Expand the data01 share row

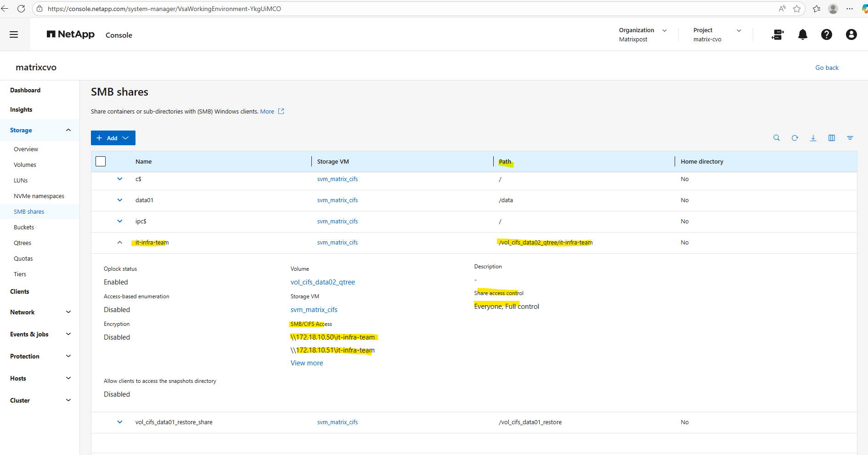[x=120, y=200]
